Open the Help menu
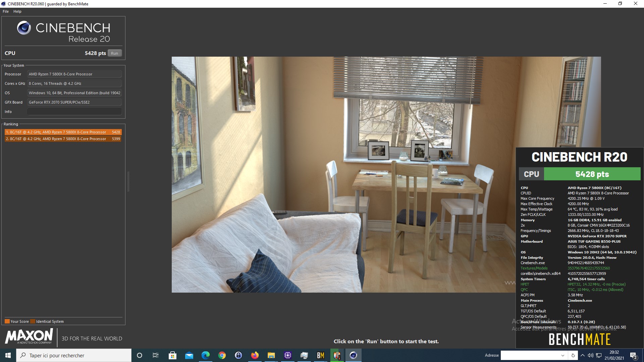This screenshot has height=362, width=644. pos(17,11)
